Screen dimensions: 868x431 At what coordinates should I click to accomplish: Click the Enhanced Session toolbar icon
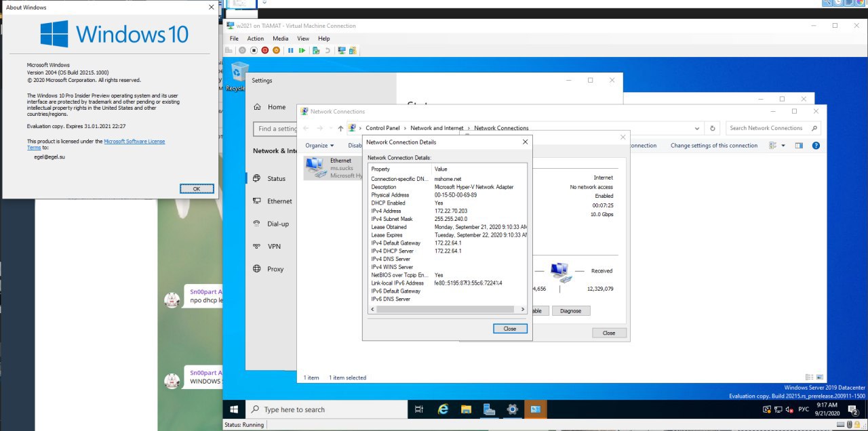pos(342,50)
